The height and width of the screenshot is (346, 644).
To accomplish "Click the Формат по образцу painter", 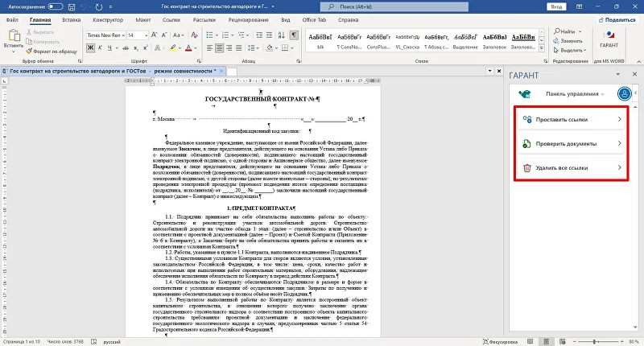I will pyautogui.click(x=53, y=51).
